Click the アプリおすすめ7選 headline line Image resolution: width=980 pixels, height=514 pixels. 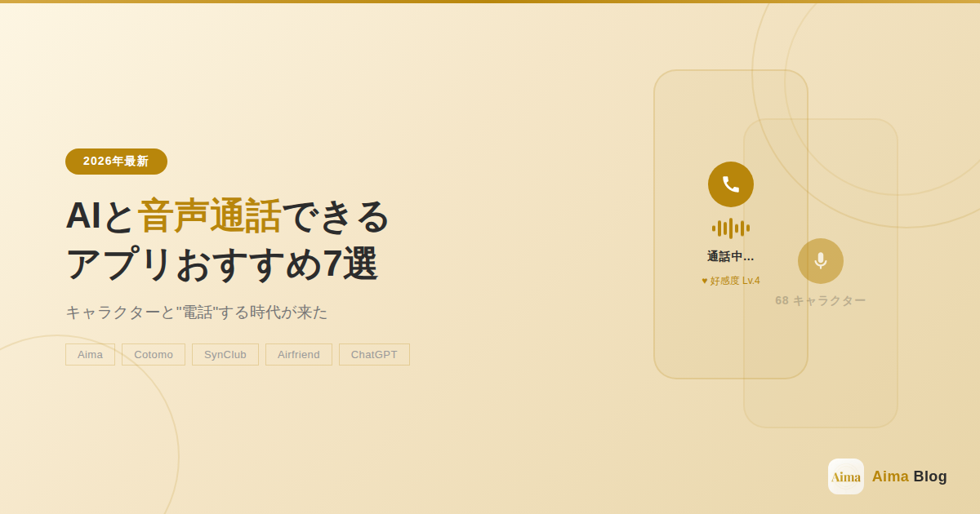(221, 264)
